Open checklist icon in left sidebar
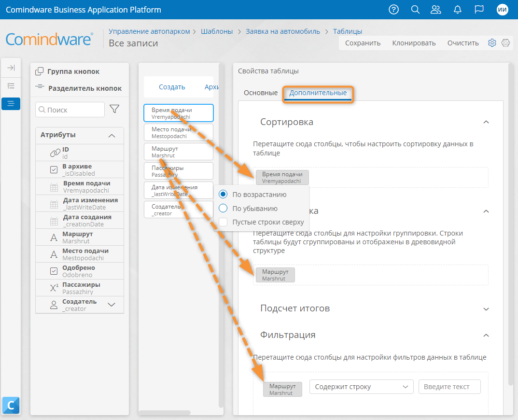Screen dimensions: 518x420 [11, 86]
